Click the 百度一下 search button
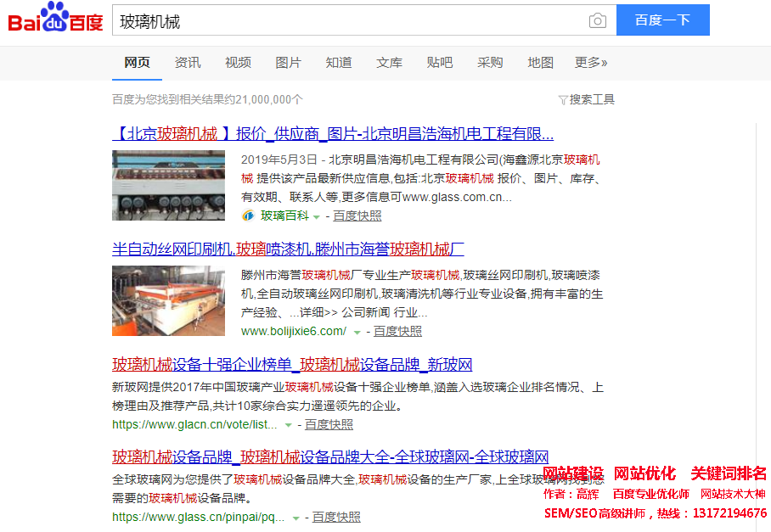 662,20
